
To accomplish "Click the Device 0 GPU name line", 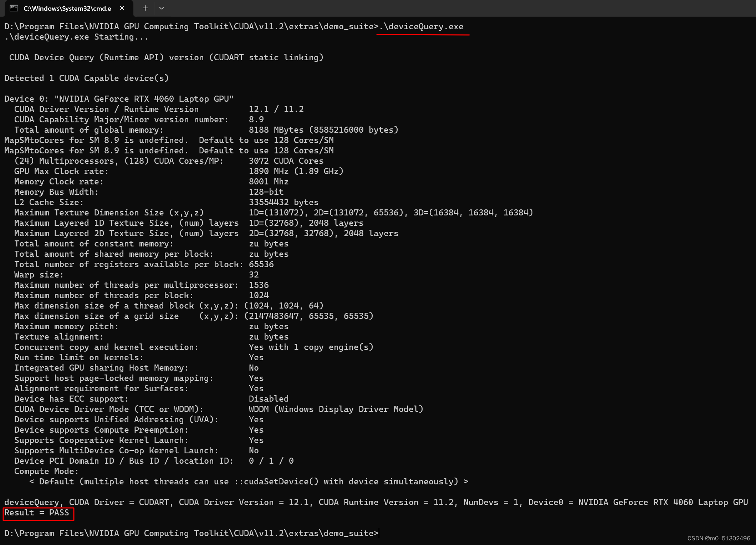I will (118, 99).
